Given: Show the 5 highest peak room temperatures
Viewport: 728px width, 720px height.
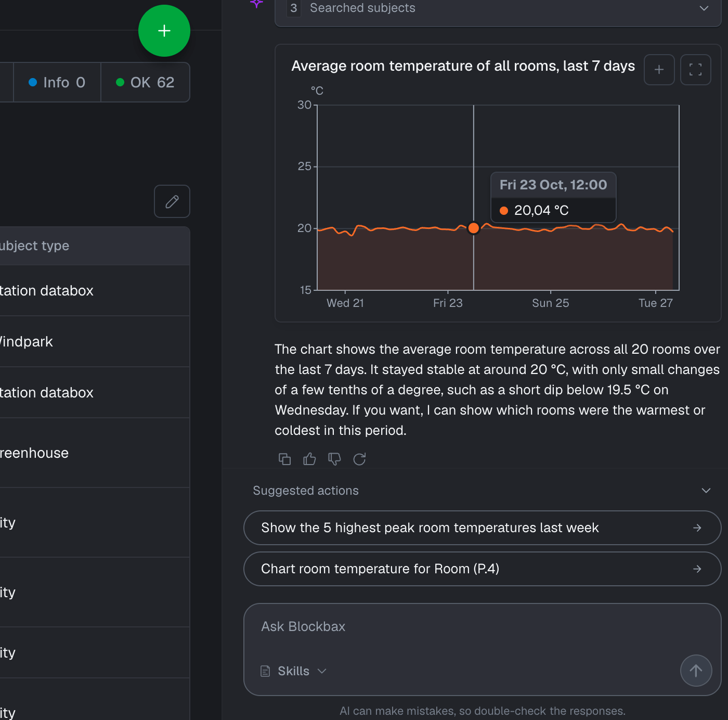Looking at the screenshot, I should coord(482,528).
